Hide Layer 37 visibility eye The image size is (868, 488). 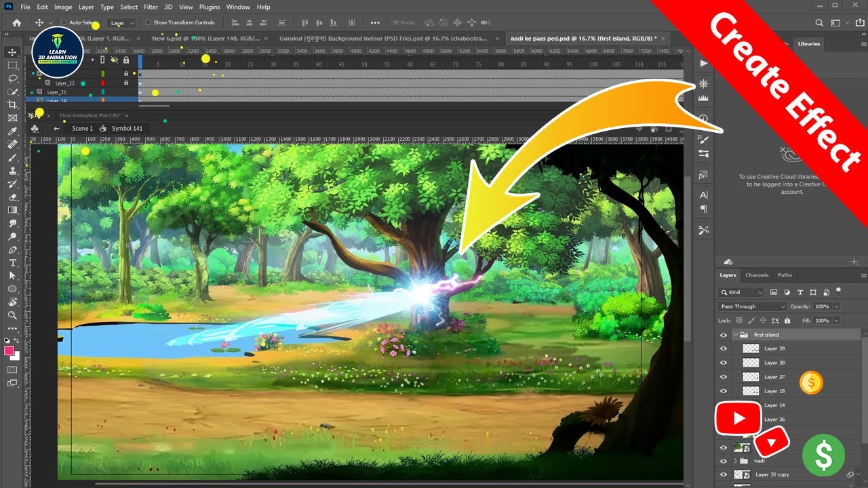pyautogui.click(x=723, y=377)
